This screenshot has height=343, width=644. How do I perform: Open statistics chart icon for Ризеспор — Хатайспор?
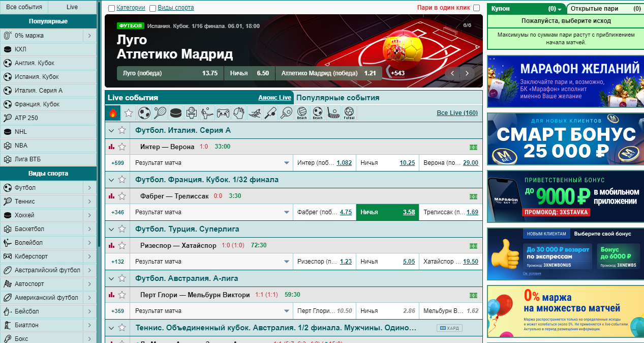(112, 245)
